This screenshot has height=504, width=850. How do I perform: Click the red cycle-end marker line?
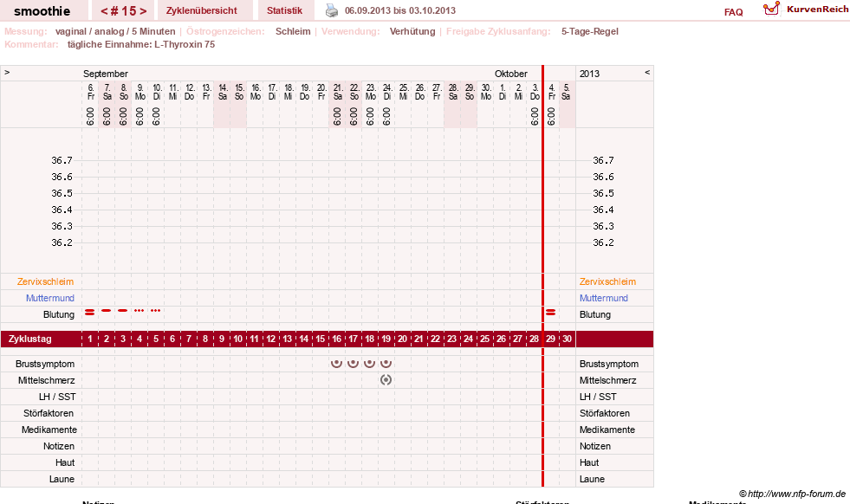(x=542, y=276)
